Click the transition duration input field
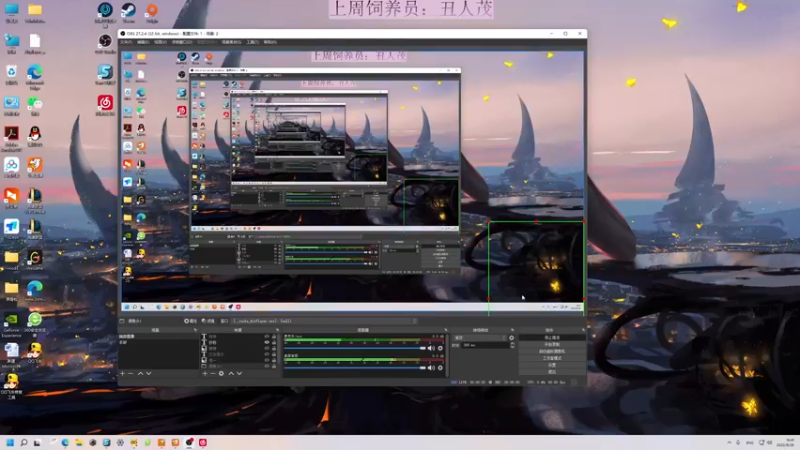Viewport: 800px width, 450px height. point(484,345)
